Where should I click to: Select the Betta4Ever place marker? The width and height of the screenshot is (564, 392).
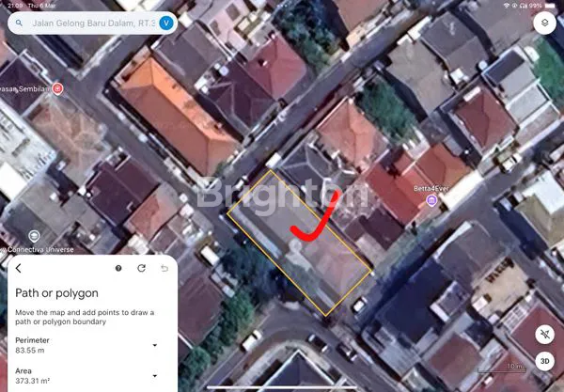tap(431, 200)
